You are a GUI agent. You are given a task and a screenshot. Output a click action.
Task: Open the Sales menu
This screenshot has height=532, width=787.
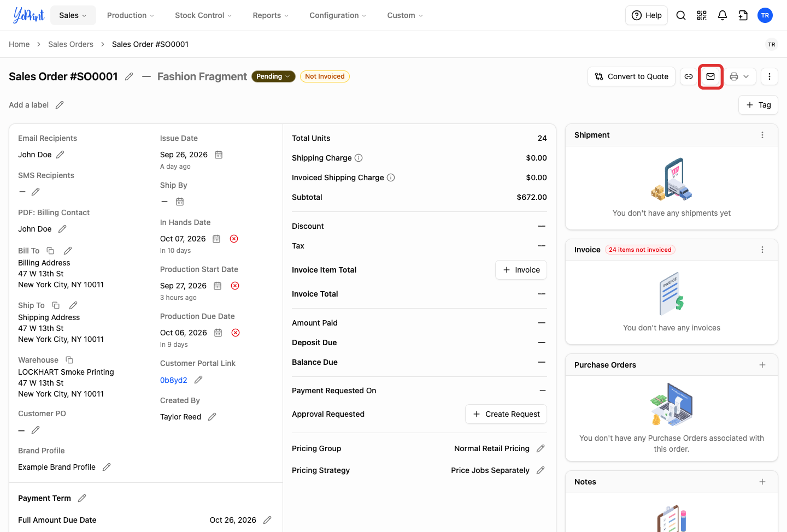pyautogui.click(x=73, y=15)
